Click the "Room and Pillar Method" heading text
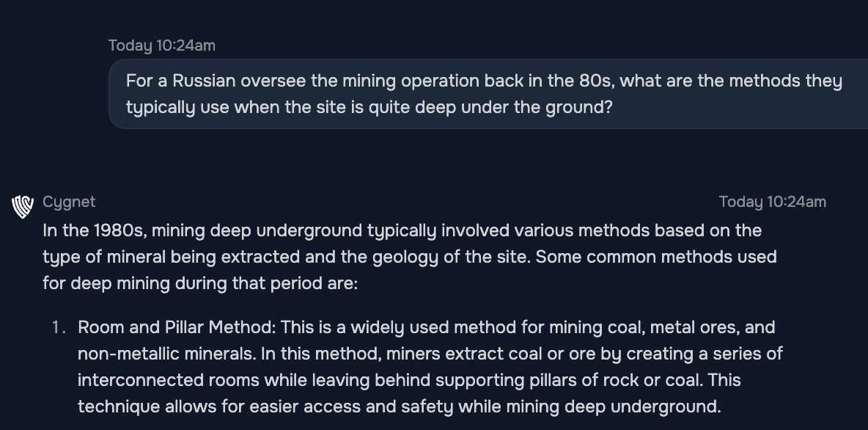Image resolution: width=868 pixels, height=430 pixels. pyautogui.click(x=174, y=327)
